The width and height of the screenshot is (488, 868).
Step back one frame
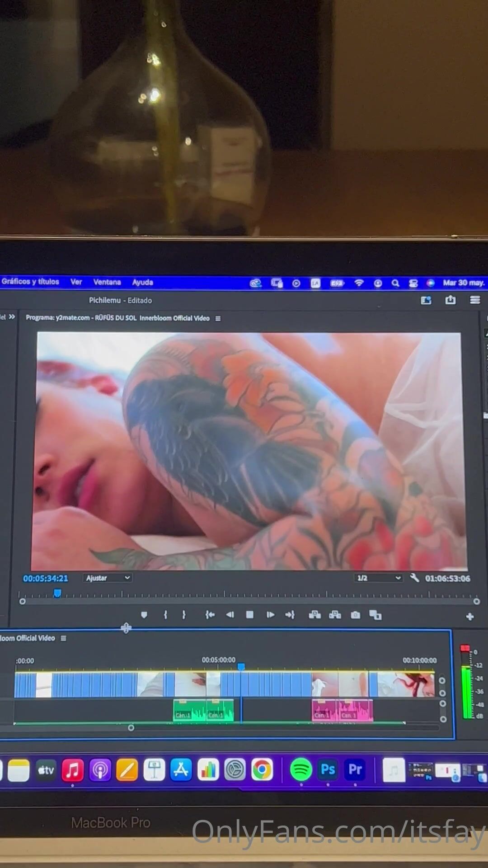[230, 615]
